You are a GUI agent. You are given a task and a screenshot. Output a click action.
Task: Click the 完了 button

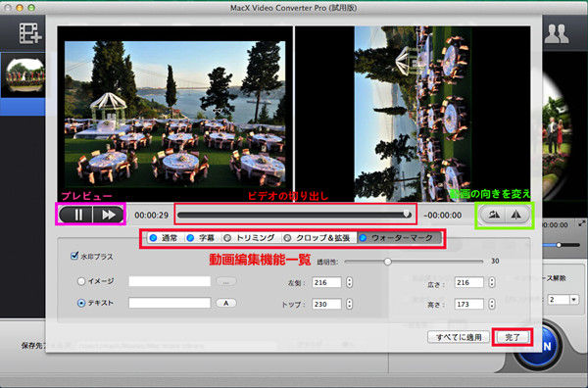pos(513,337)
